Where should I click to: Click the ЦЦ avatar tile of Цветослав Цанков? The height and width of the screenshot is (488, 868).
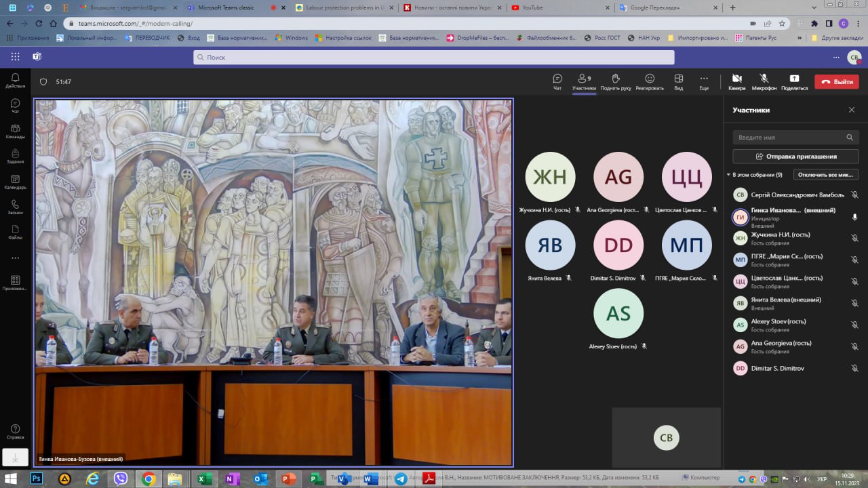[x=686, y=177]
